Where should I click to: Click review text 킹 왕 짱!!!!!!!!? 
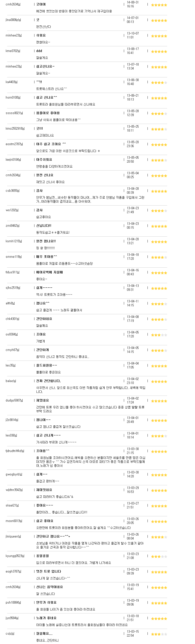point(46,248)
